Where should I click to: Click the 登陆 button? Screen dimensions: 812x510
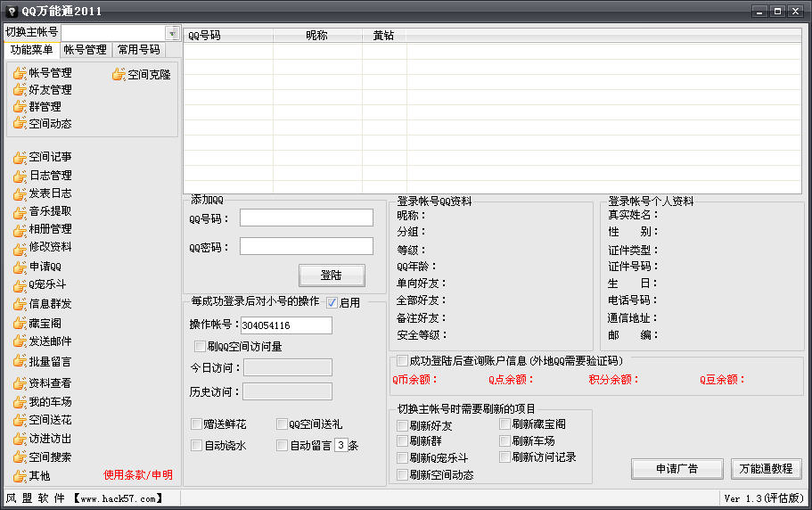coord(332,275)
